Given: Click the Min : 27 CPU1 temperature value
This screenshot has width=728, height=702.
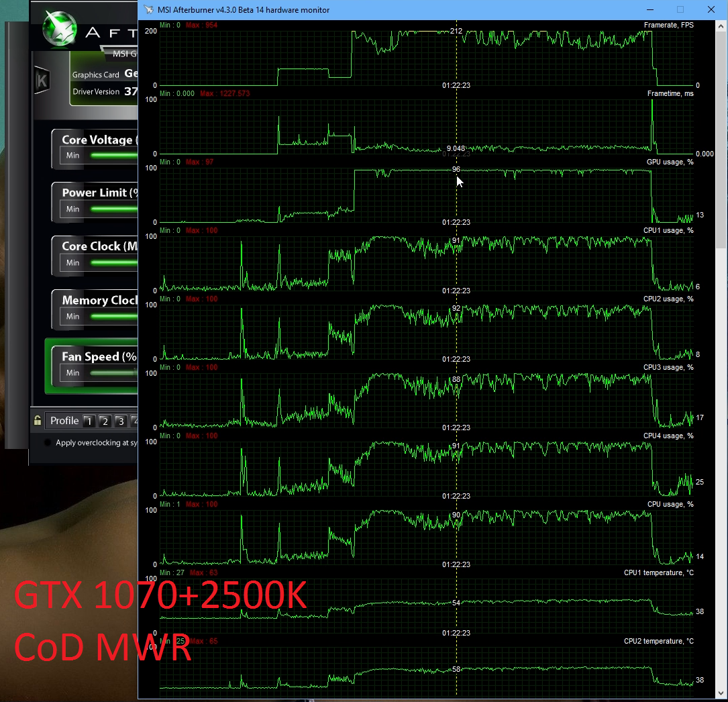Looking at the screenshot, I should coord(172,573).
